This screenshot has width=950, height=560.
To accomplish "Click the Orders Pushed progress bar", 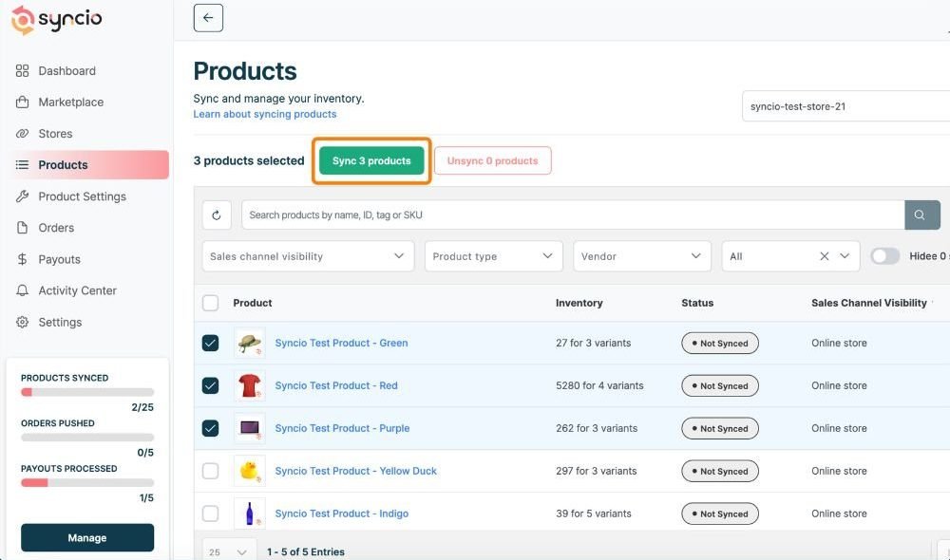I will (x=87, y=438).
